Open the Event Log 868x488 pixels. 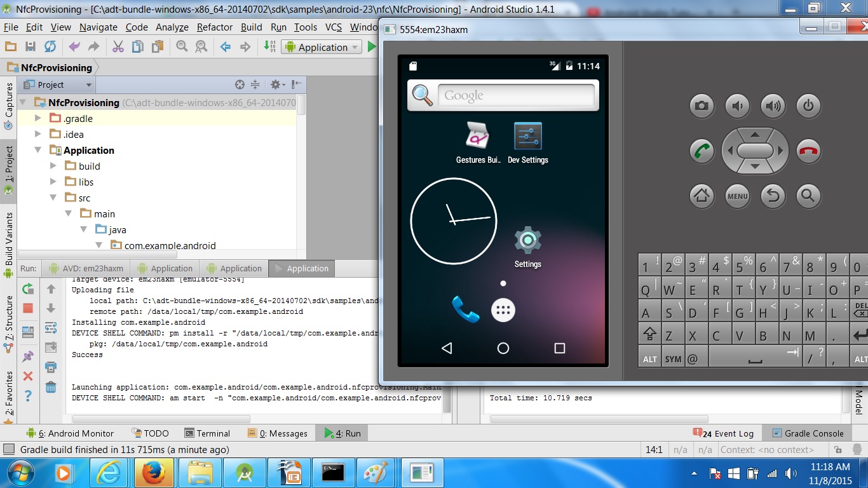click(723, 433)
